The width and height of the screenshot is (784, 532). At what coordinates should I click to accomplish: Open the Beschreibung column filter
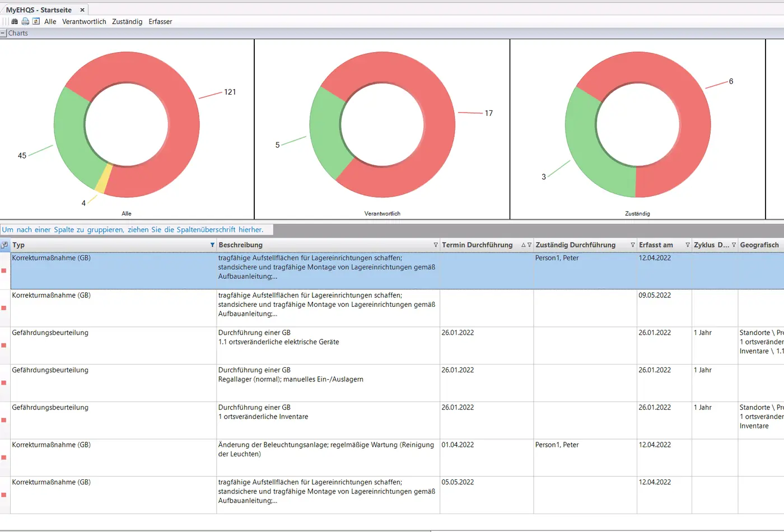436,245
